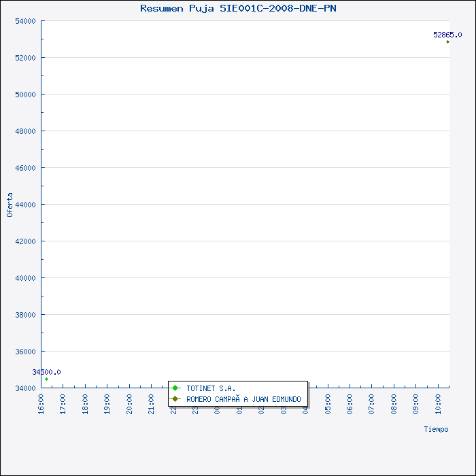Viewport: 476px width, 476px height.
Task: Select ROMERO CAMPAÑA JUAN EDMUNDO legend text
Action: pos(243,399)
